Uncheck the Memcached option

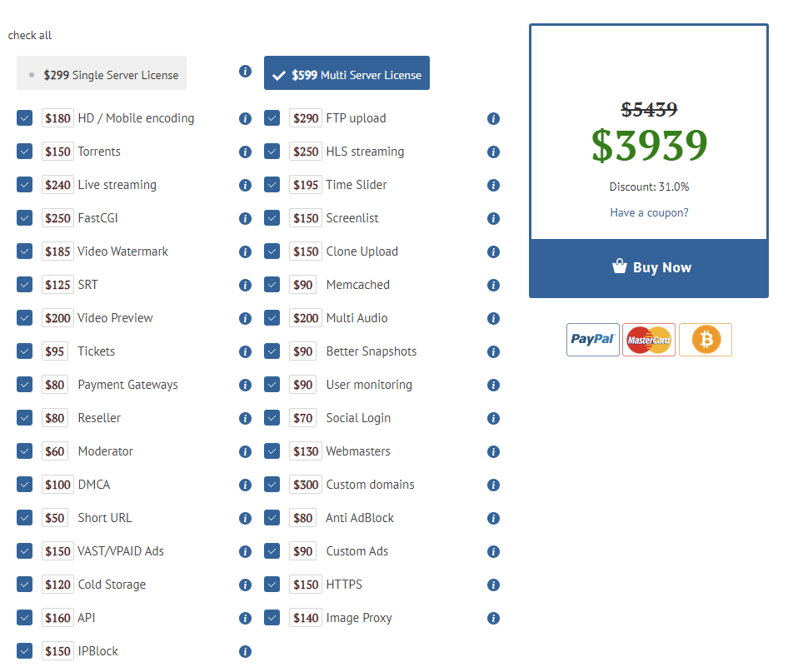(272, 285)
